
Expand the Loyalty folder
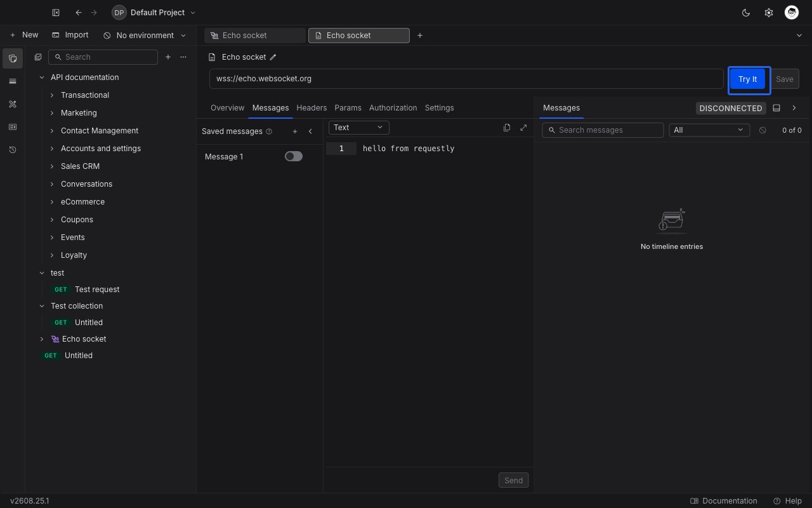[x=52, y=255]
